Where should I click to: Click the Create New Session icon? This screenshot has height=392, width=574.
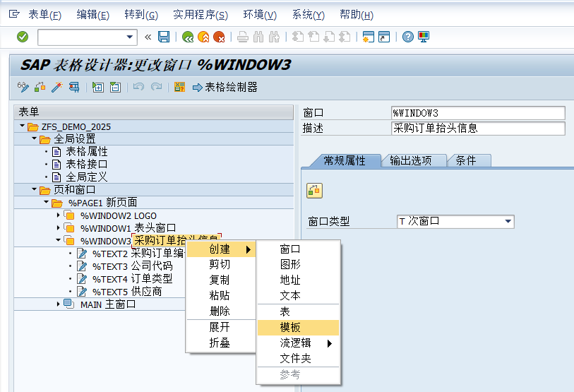tap(369, 37)
